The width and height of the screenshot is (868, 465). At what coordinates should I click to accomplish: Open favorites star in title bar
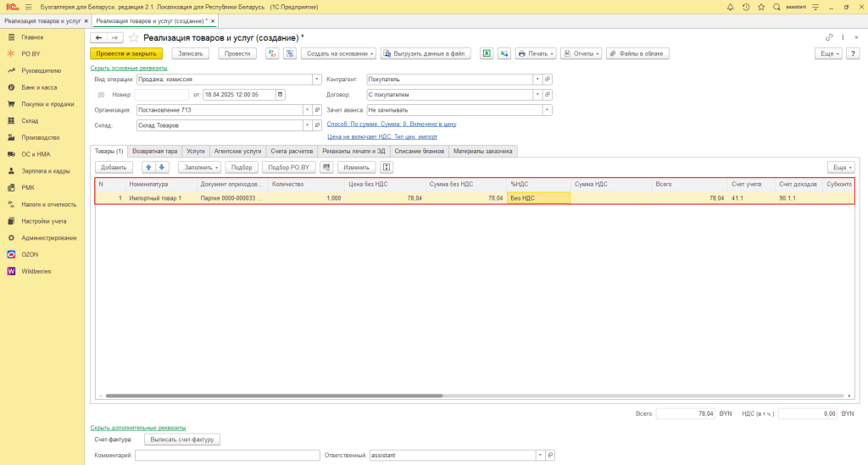[x=761, y=7]
